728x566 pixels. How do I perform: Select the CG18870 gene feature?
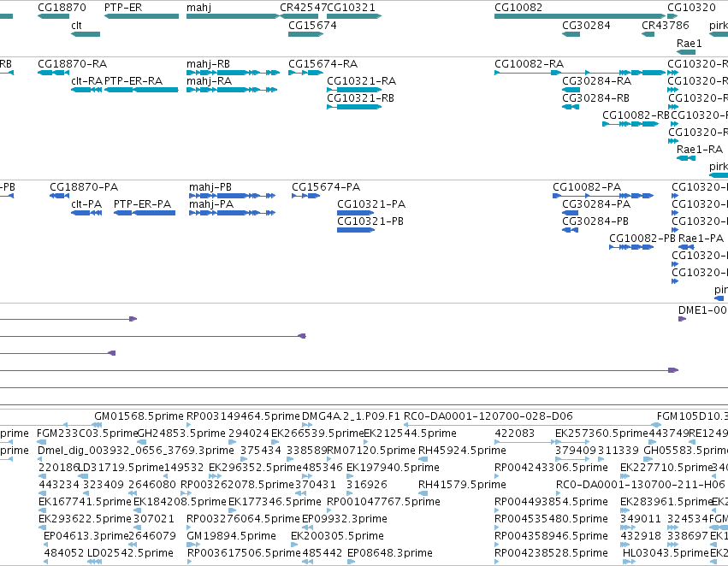click(53, 16)
